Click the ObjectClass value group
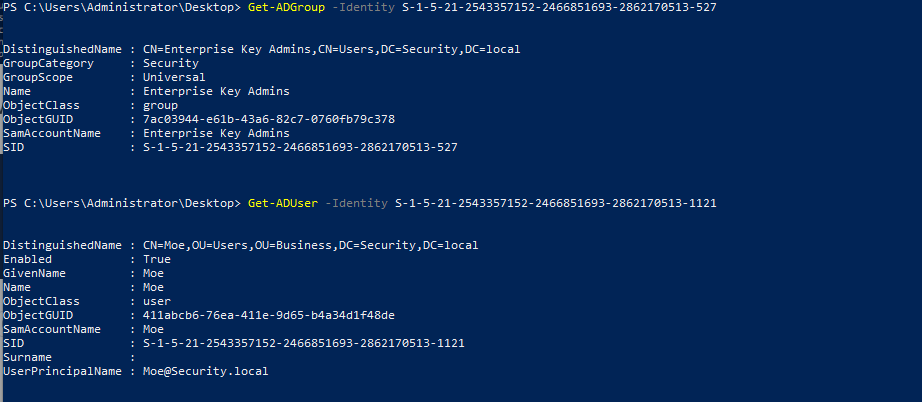 (x=160, y=106)
